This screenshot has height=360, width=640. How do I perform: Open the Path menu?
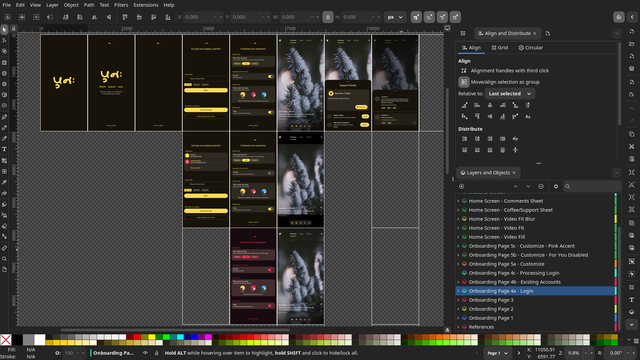[89, 5]
